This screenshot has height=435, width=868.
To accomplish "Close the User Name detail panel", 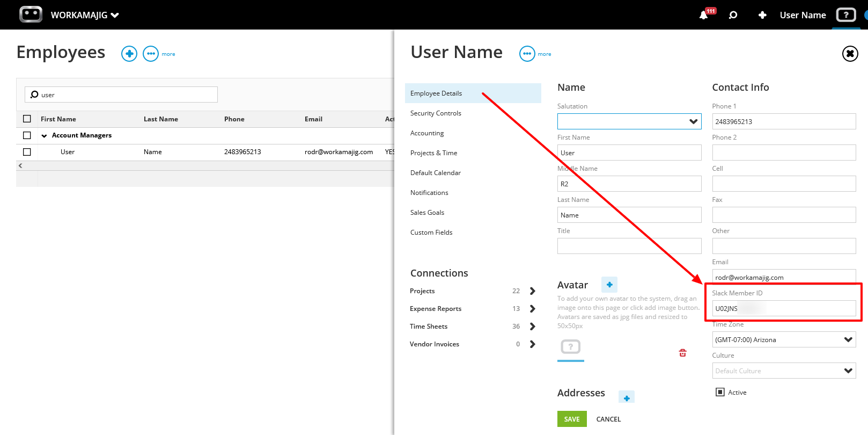I will point(850,54).
